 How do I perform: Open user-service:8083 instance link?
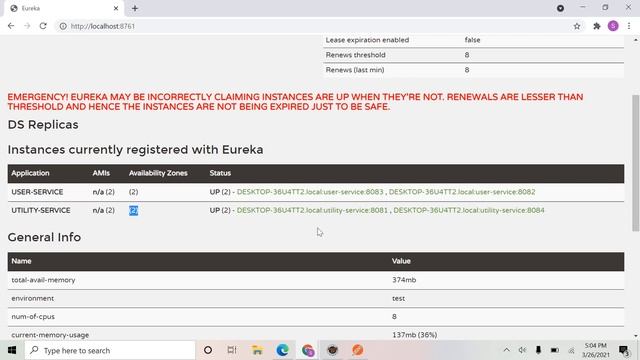click(x=310, y=192)
